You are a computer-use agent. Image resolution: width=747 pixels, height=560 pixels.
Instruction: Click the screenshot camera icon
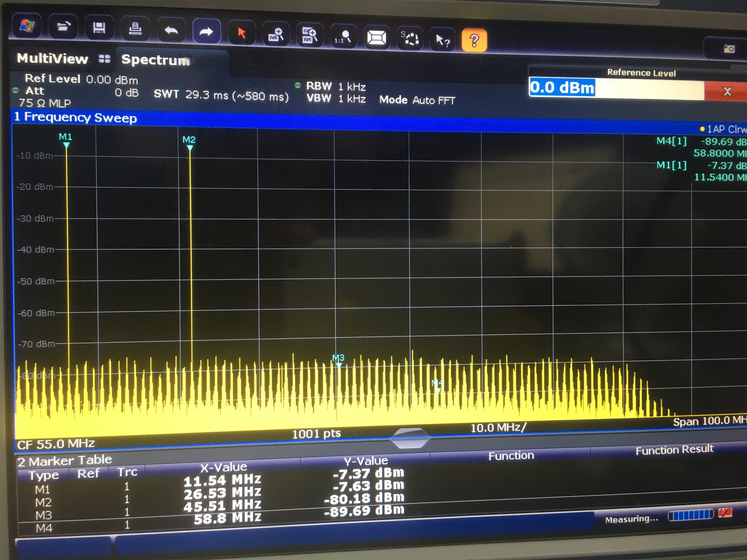(729, 49)
